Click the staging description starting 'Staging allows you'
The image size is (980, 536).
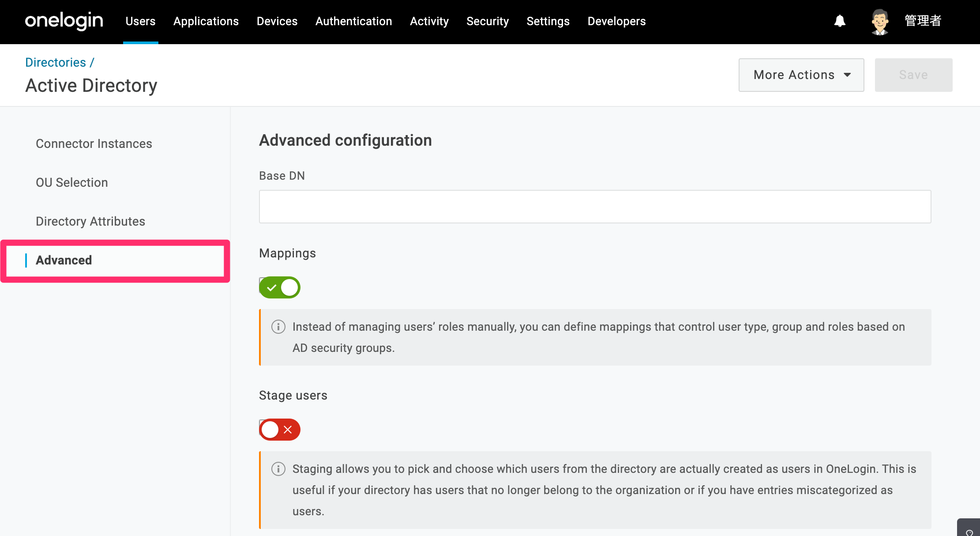point(605,490)
